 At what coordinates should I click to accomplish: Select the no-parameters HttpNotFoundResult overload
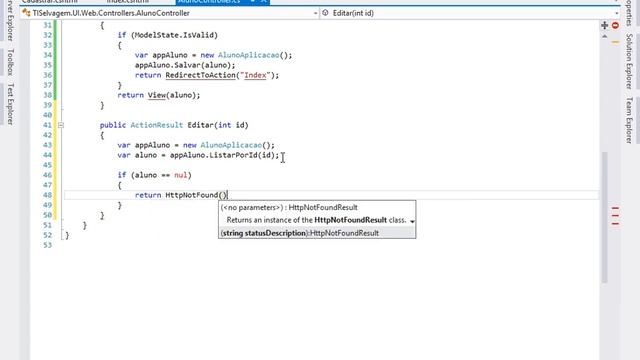289,207
